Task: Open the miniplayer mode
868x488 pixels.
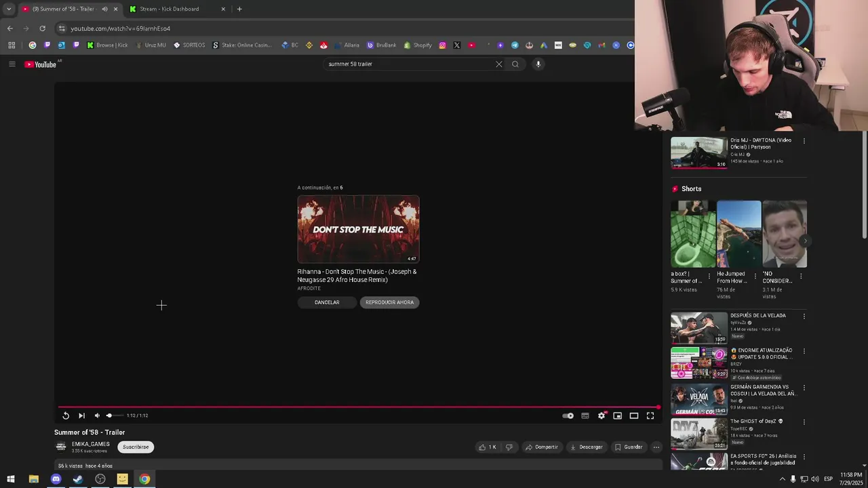Action: click(618, 415)
